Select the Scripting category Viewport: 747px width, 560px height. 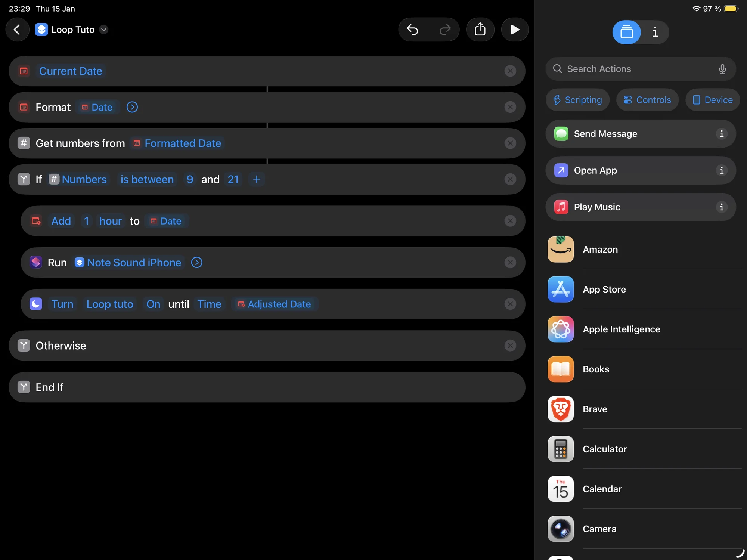577,100
